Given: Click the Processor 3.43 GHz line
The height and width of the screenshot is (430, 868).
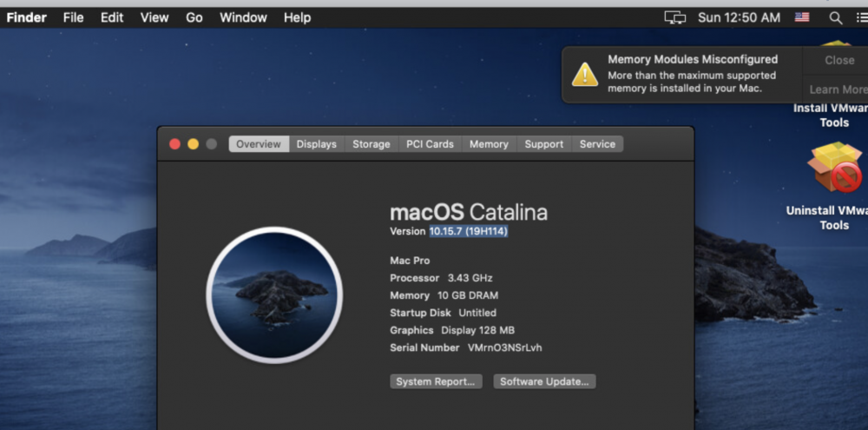Looking at the screenshot, I should pyautogui.click(x=441, y=278).
